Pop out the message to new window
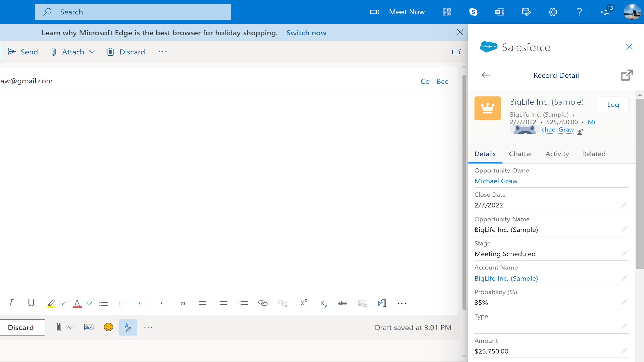Viewport: 644px width, 362px height. (x=456, y=52)
